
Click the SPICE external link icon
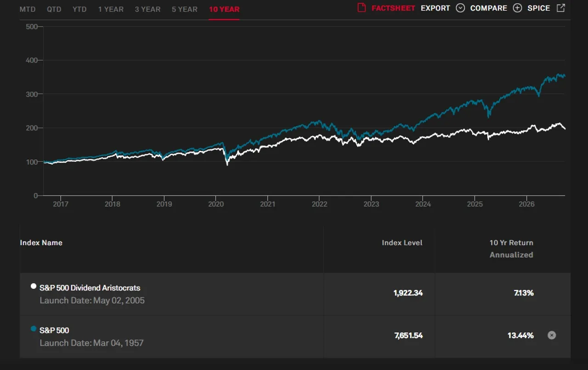tap(560, 8)
